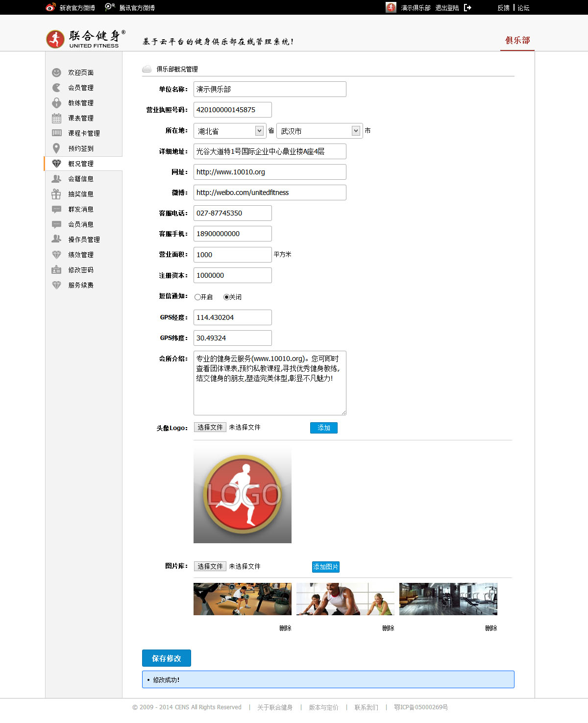Open the 俱乐部 tab in header
Screen dimensions: 588x723
pyautogui.click(x=517, y=40)
